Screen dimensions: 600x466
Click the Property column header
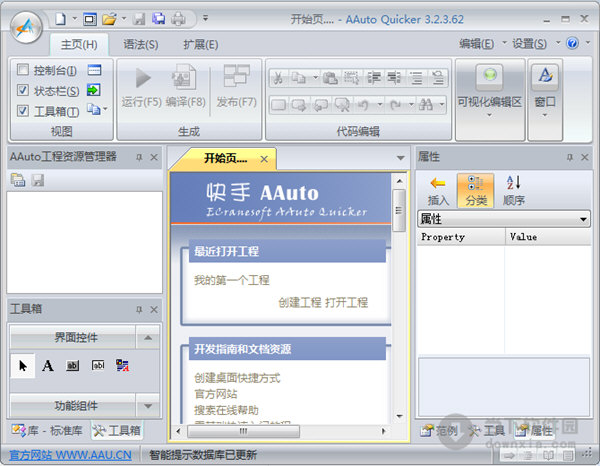461,237
